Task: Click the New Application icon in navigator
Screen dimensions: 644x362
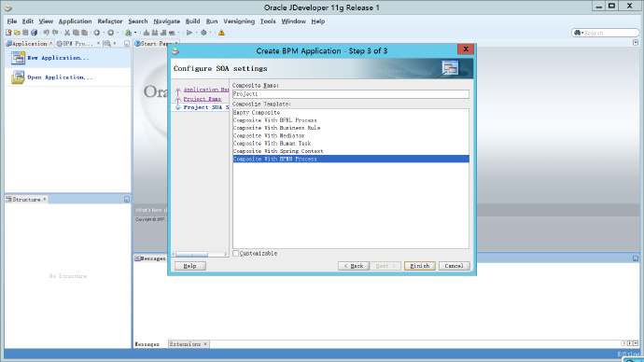Action: pos(18,58)
